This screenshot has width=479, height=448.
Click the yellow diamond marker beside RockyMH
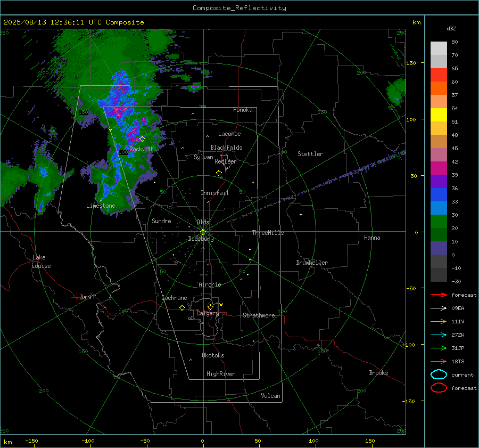(142, 139)
